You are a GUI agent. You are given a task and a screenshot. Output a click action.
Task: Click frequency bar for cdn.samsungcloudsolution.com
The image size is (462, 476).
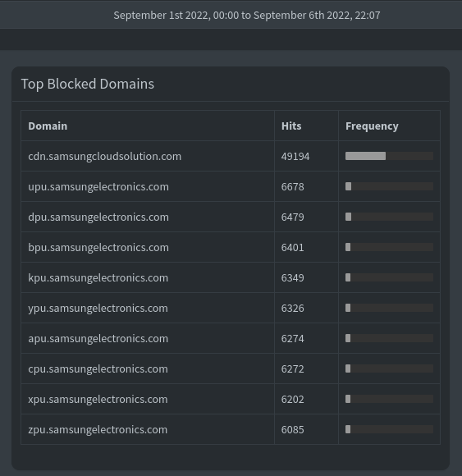pyautogui.click(x=389, y=156)
